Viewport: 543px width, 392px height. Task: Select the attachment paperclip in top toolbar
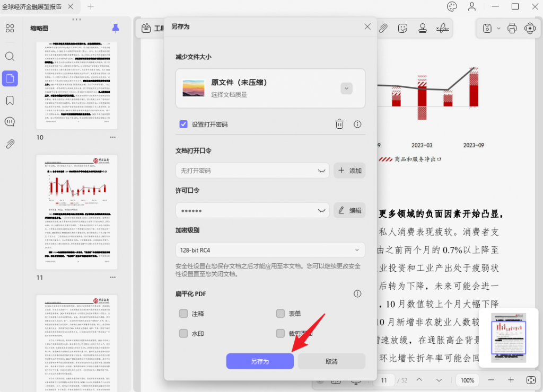point(383,28)
